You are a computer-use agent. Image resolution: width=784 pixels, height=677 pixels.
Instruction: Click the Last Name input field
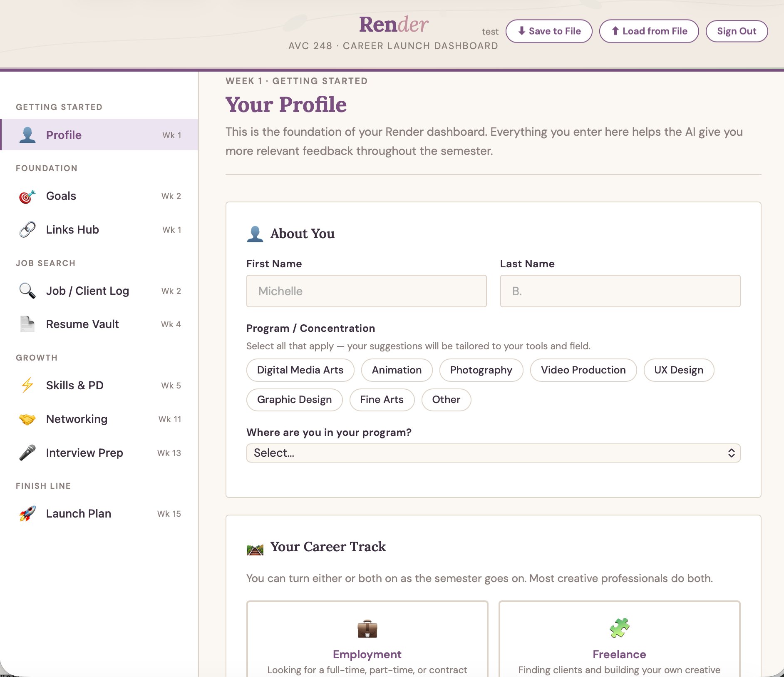tap(620, 291)
